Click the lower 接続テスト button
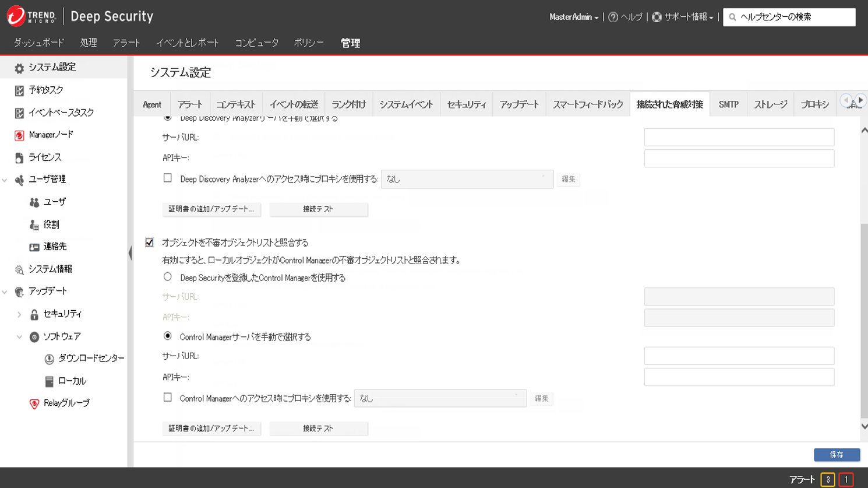Screen dimensions: 868x488 318,429
